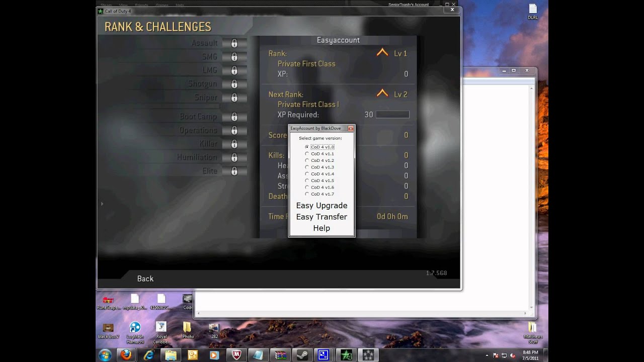Go Back from Rank & Challenges

point(145,279)
